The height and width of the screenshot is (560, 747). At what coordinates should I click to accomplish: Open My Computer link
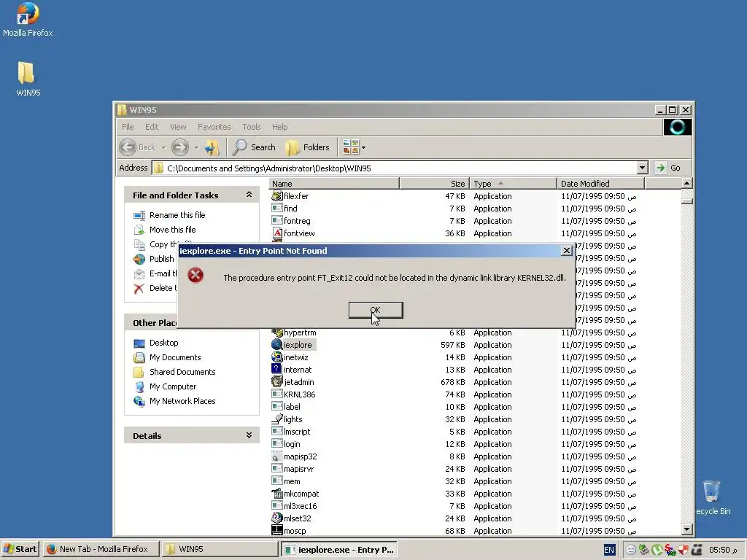tap(173, 386)
